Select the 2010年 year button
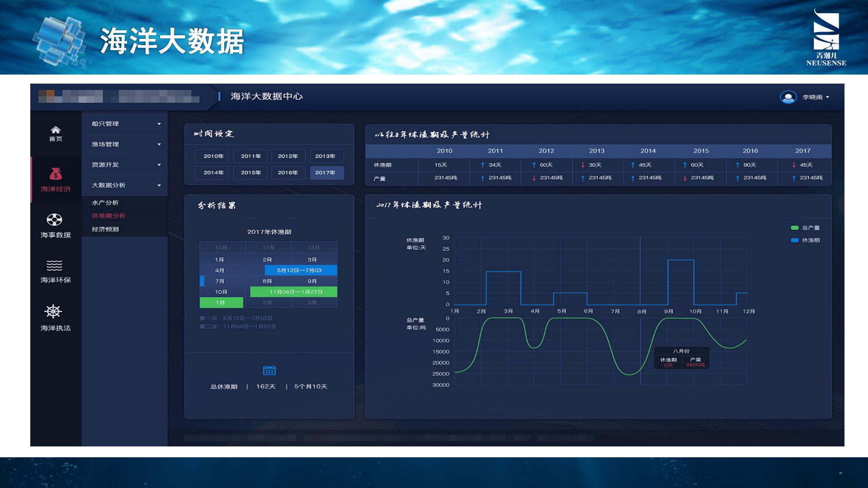The width and height of the screenshot is (868, 488). (212, 156)
